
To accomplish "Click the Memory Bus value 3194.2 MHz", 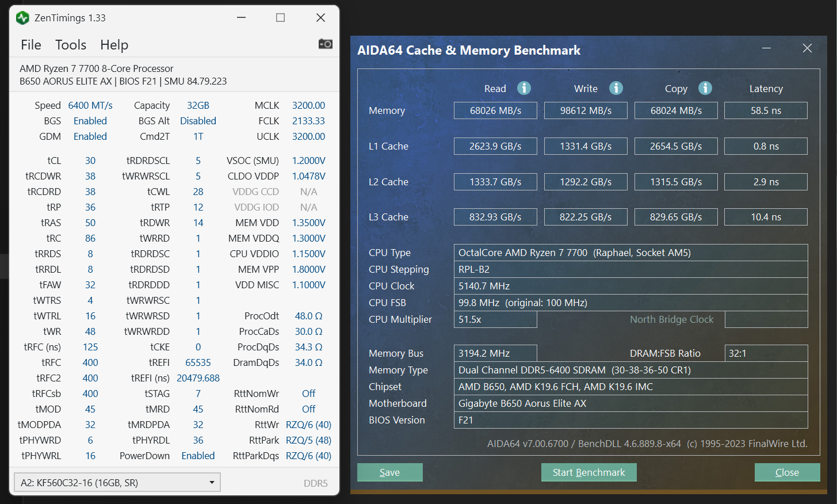I will (x=495, y=353).
